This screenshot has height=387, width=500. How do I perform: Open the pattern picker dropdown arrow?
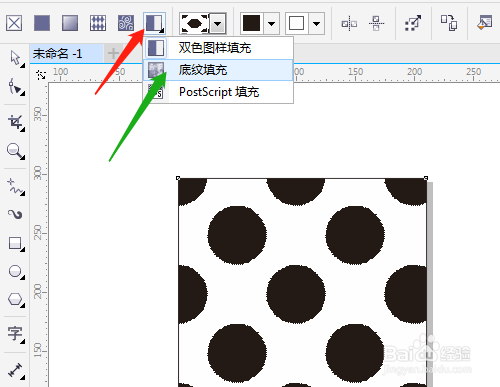tap(218, 24)
